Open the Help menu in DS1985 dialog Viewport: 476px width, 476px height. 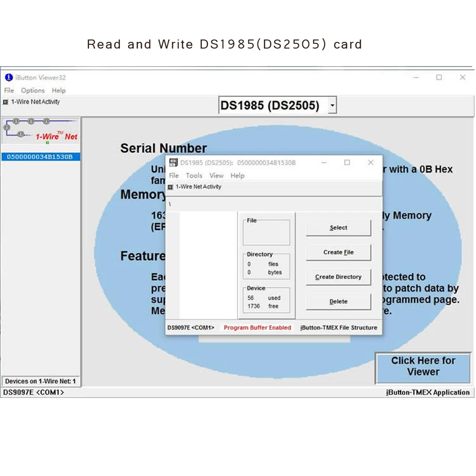tap(238, 176)
